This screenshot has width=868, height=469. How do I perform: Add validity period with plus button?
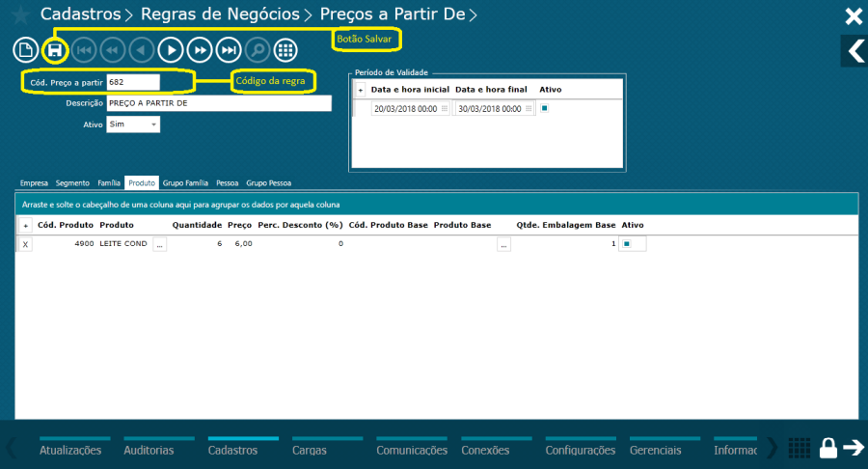tap(361, 90)
